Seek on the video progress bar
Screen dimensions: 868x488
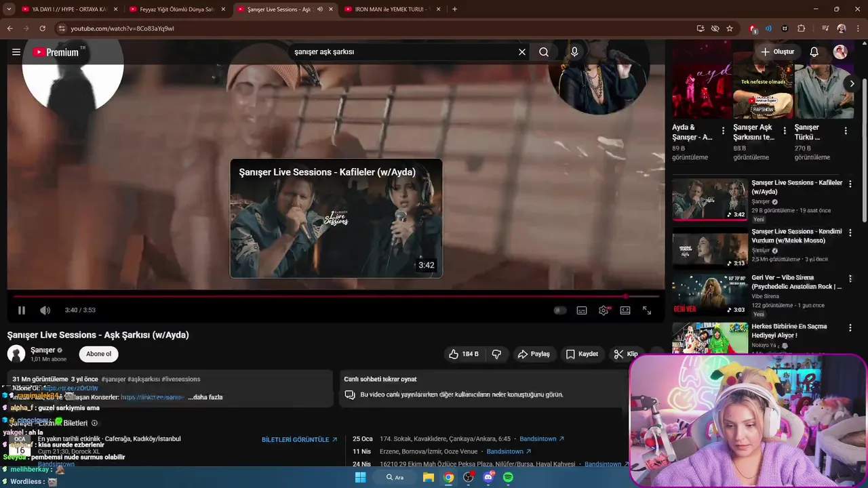point(336,296)
